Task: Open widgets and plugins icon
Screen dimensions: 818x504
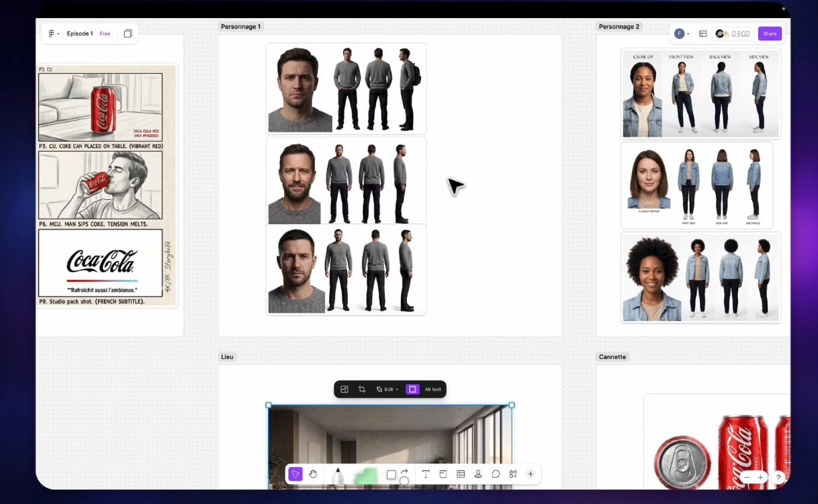Action: [x=513, y=474]
